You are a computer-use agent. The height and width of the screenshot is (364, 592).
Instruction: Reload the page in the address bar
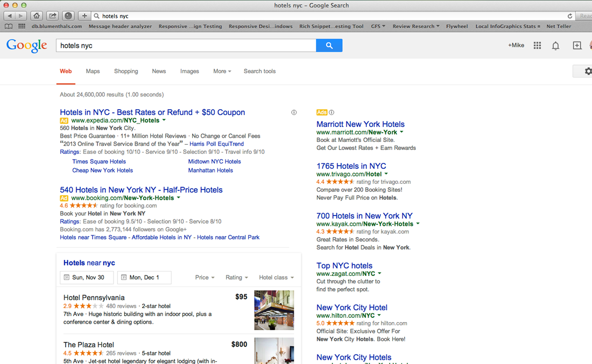(x=570, y=16)
